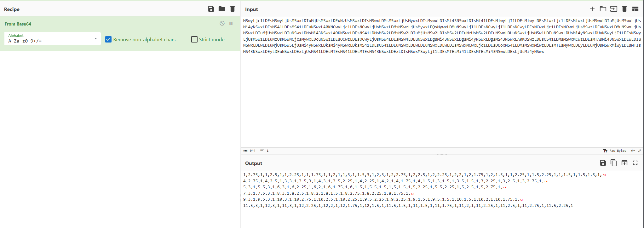Set a breakpoint on From Base64
The height and width of the screenshot is (228, 644).
tap(231, 23)
